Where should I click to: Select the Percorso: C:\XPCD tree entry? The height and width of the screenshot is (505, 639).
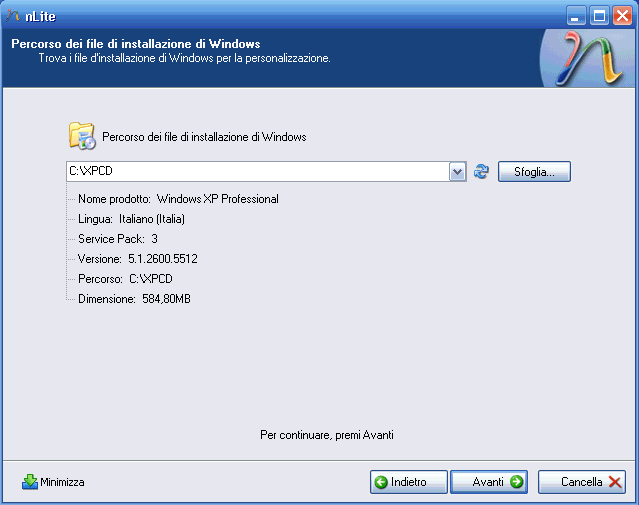click(x=125, y=279)
